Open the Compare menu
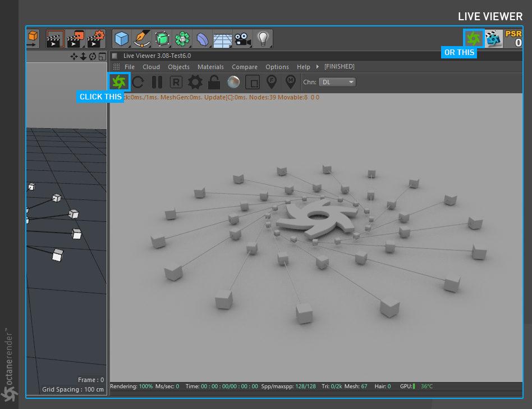 pos(245,67)
